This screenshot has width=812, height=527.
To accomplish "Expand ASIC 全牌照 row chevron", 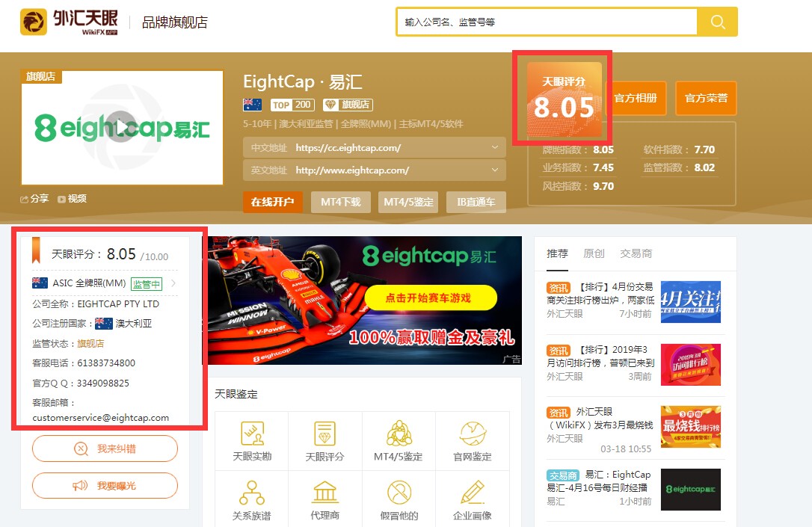I will 173,283.
